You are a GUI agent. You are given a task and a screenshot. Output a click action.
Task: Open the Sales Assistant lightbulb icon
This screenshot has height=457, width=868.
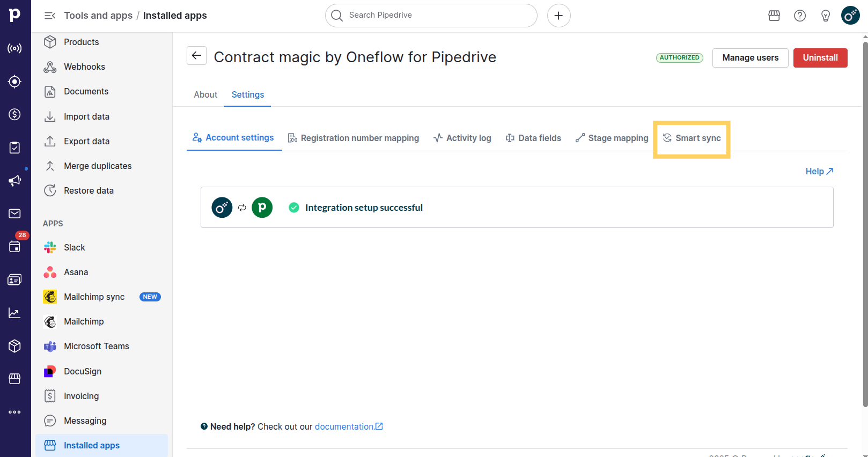pyautogui.click(x=826, y=16)
